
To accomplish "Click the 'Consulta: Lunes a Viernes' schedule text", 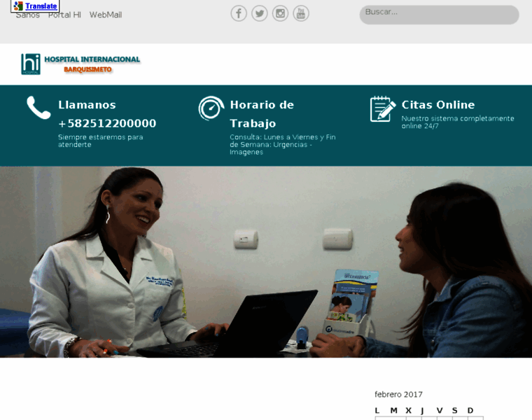I will coord(283,144).
